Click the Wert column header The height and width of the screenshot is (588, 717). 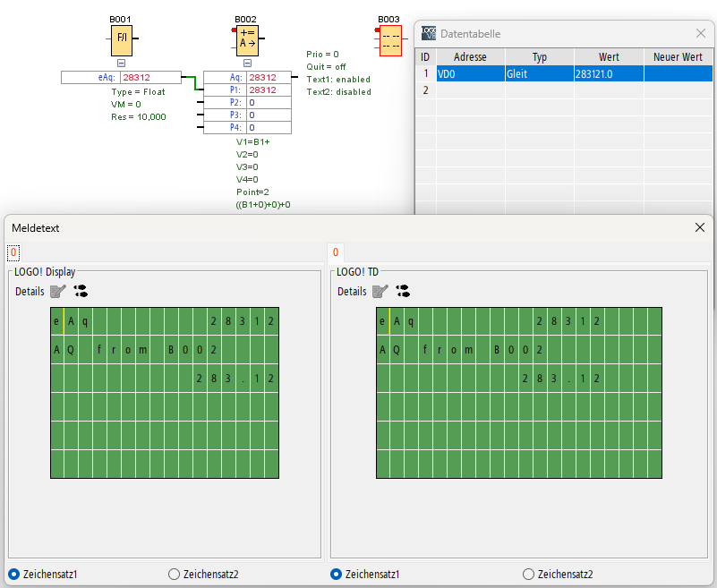609,57
